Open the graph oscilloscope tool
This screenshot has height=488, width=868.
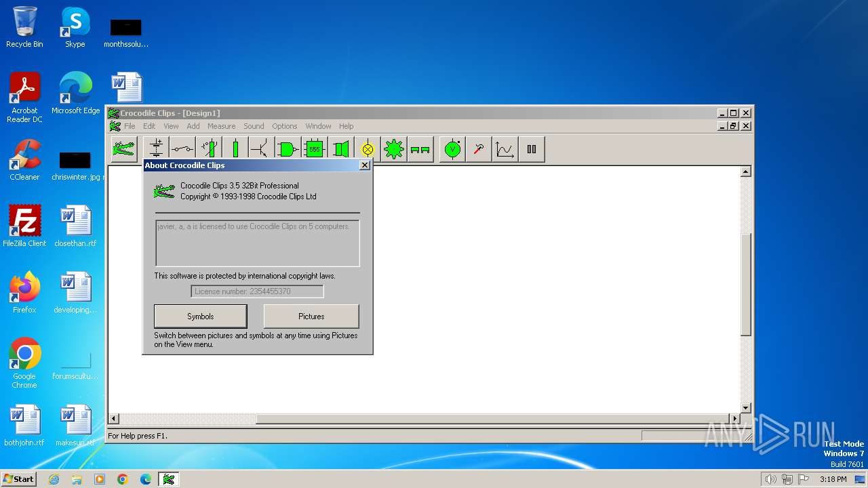click(505, 149)
